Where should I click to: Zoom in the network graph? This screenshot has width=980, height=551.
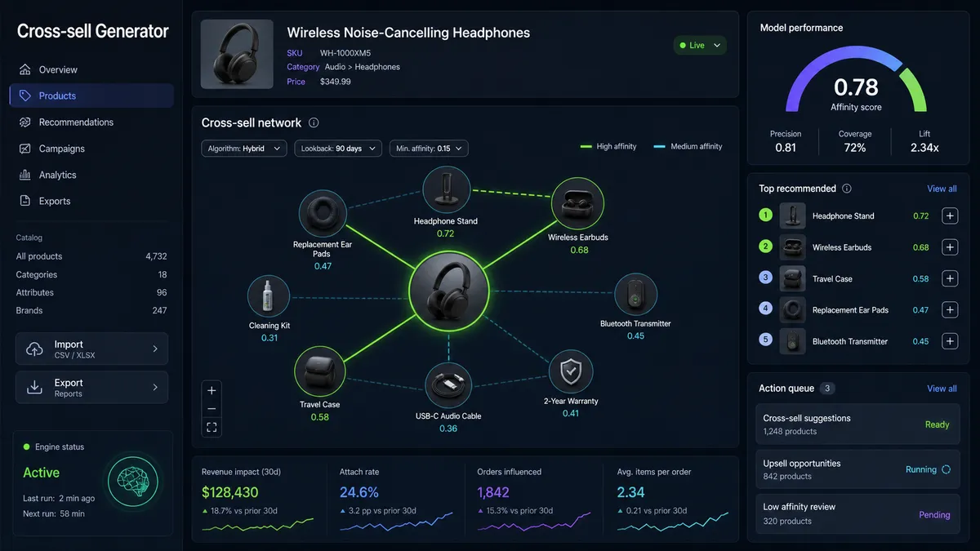pyautogui.click(x=212, y=390)
